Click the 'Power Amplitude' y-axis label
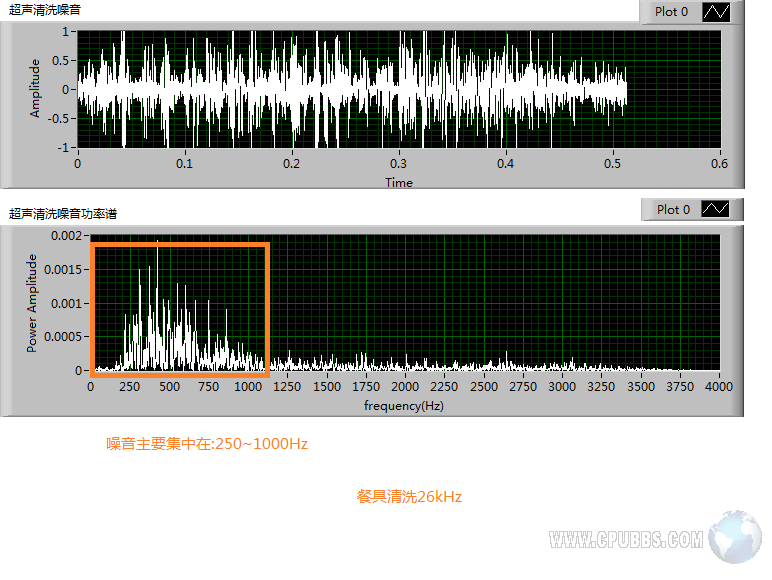 (32, 303)
